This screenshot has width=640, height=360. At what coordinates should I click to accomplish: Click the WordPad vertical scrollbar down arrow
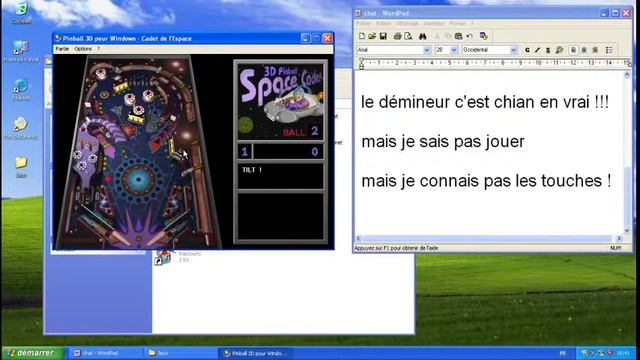tap(627, 231)
